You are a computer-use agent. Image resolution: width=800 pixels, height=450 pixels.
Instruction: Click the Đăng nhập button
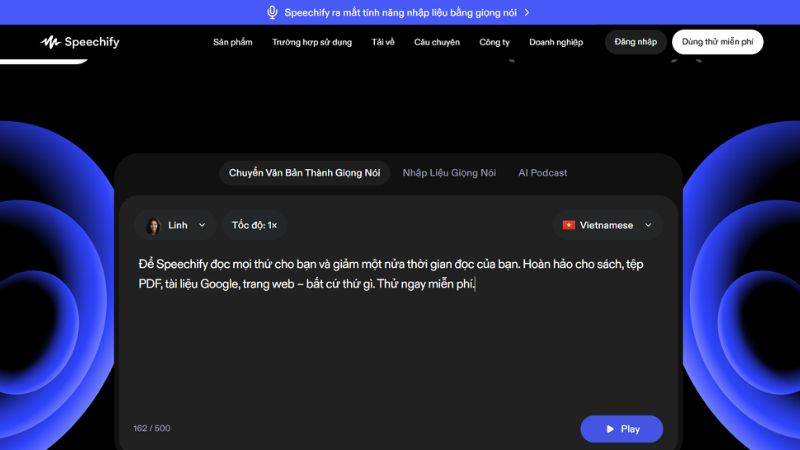[636, 42]
